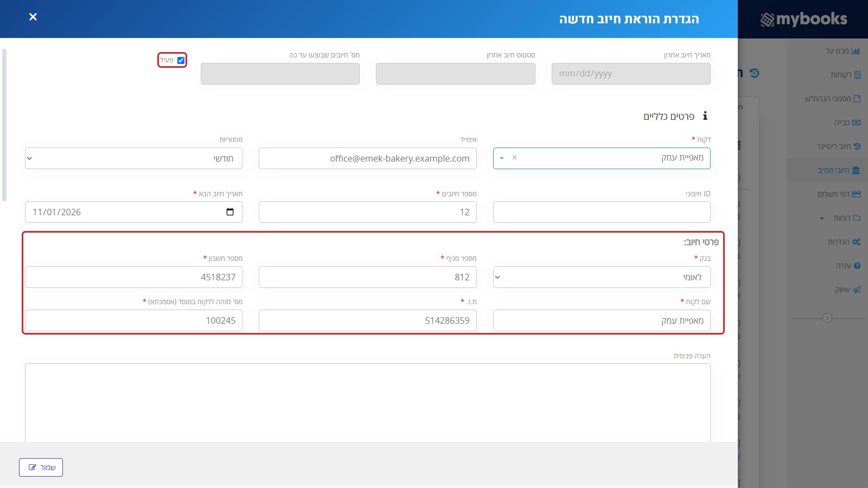868x488 pixels.
Task: Open חיוב ריטיינר in sidebar
Action: coord(839,146)
